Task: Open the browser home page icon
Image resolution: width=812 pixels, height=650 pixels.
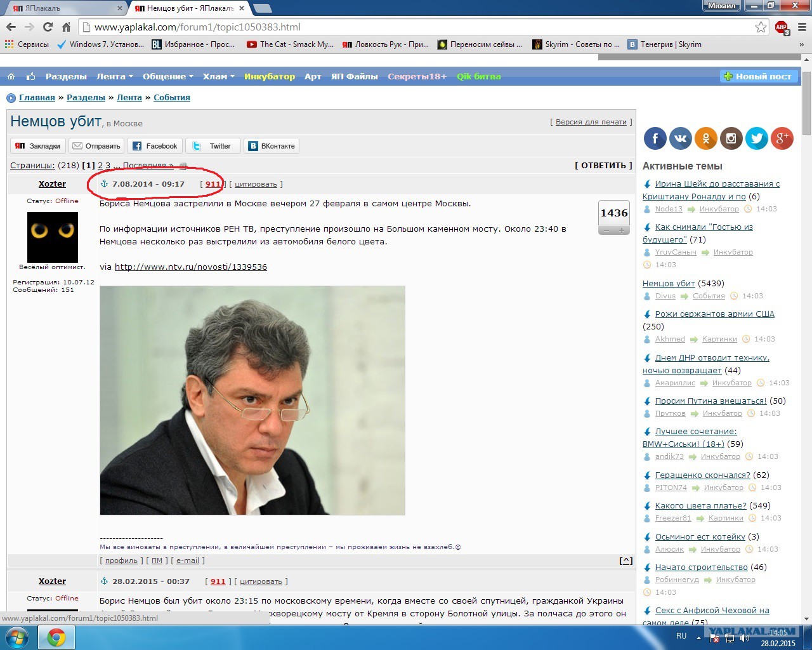Action: tap(66, 27)
